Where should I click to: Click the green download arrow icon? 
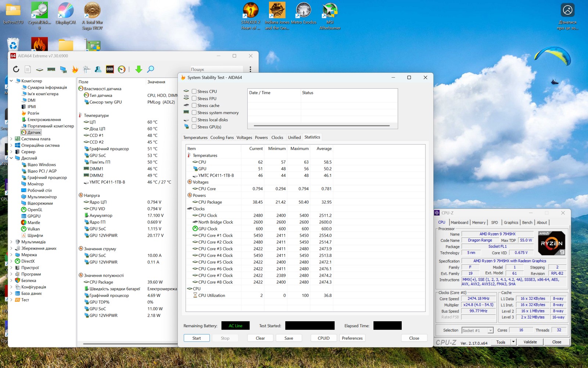pos(139,69)
